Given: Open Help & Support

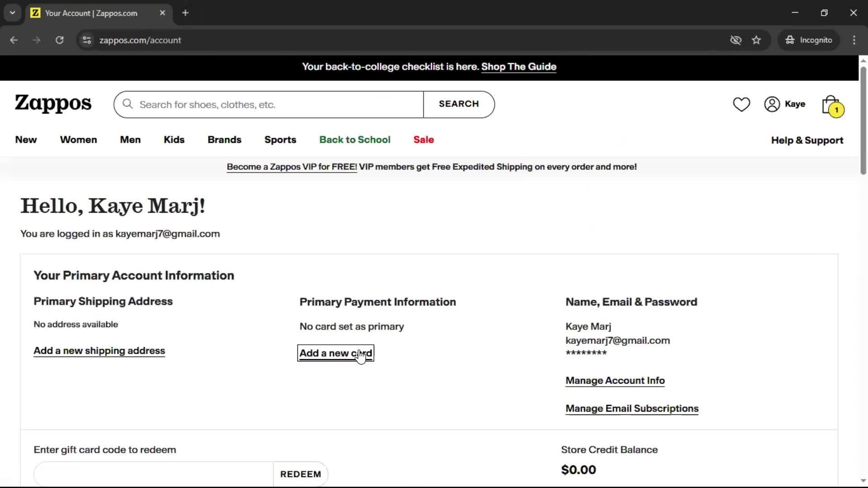Looking at the screenshot, I should pyautogui.click(x=807, y=140).
